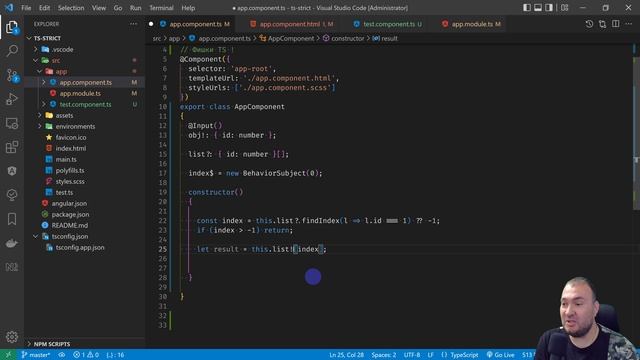Click the Ln 25, Col 28 cursor position
640x360 pixels.
[x=347, y=355]
